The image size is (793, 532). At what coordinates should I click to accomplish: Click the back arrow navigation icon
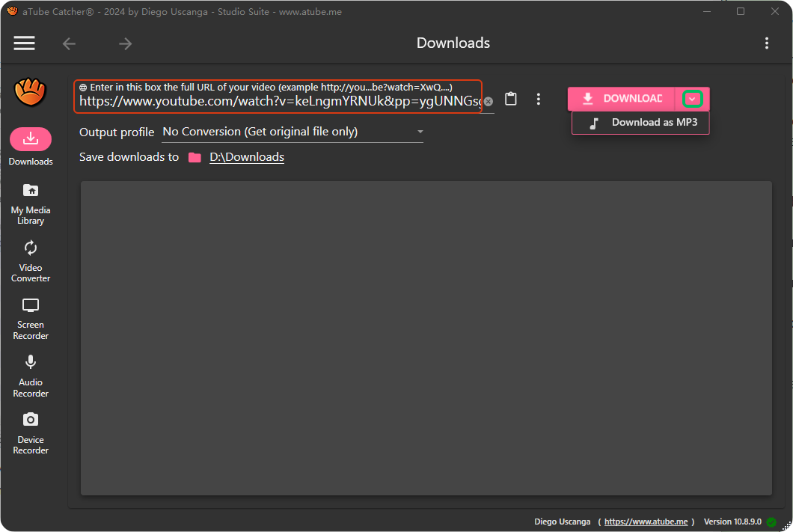(69, 44)
